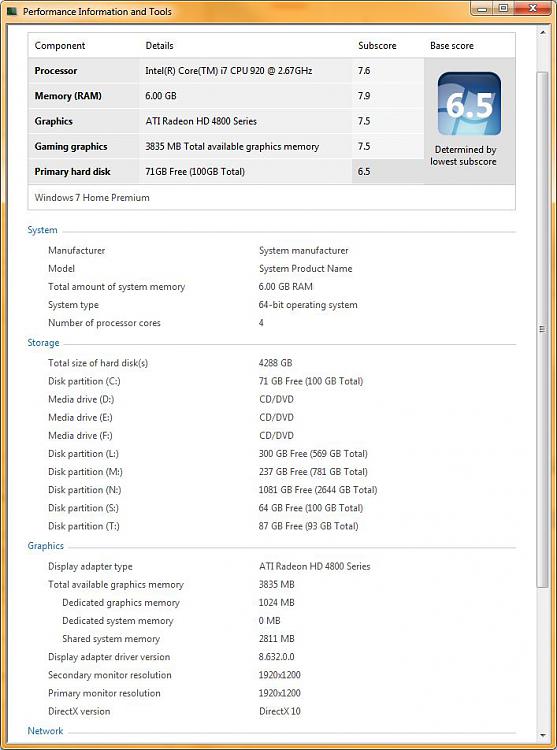
Task: Click 'Primary monitor resolution' label
Action: tap(104, 694)
